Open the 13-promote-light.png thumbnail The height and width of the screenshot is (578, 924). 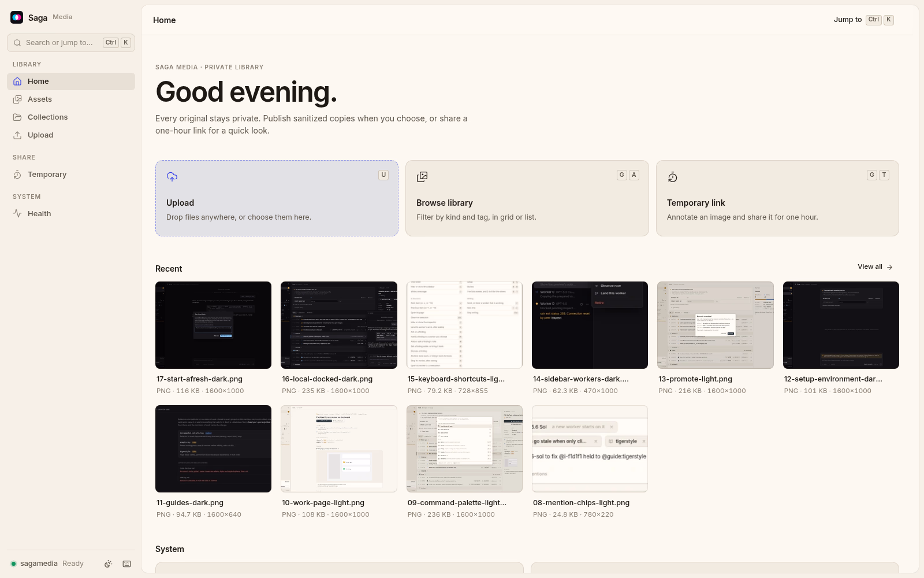tap(716, 325)
